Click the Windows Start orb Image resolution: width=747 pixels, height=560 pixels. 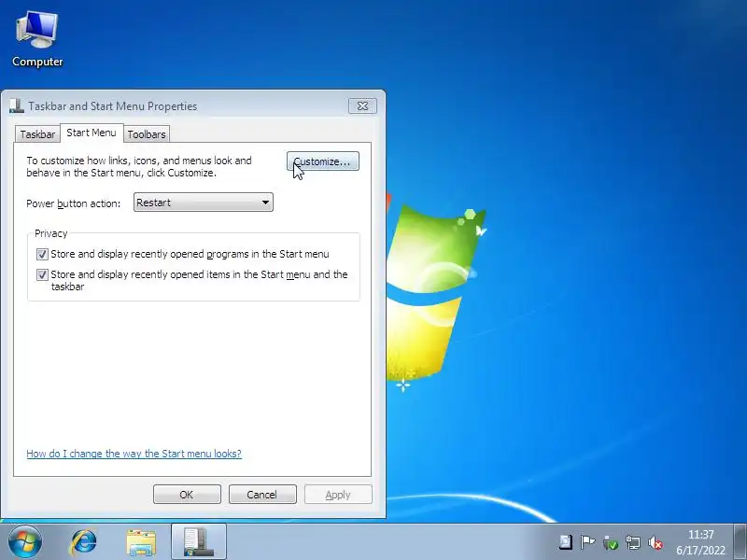(25, 541)
